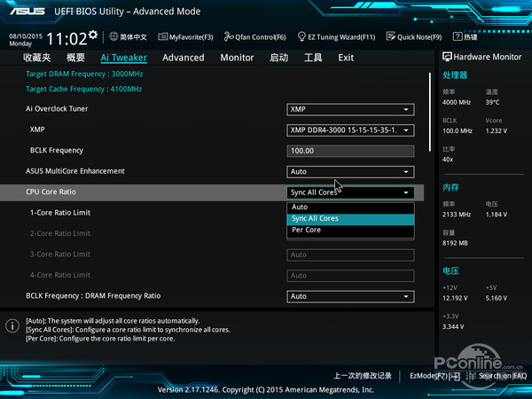Select the 1-Core Ratio Limit row
The width and height of the screenshot is (532, 399).
click(60, 213)
